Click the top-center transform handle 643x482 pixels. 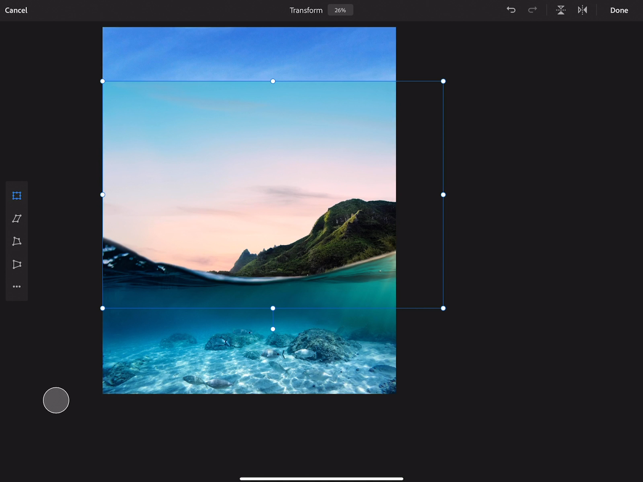click(x=273, y=81)
